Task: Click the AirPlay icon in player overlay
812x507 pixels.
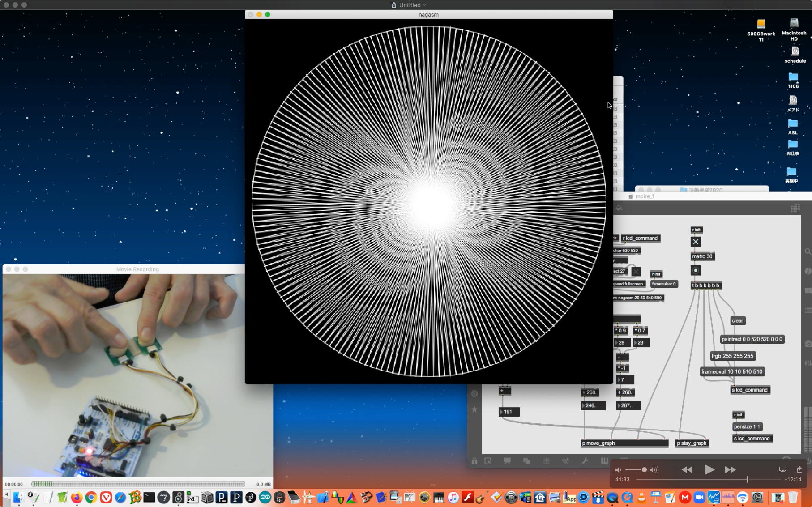Action: pos(782,469)
